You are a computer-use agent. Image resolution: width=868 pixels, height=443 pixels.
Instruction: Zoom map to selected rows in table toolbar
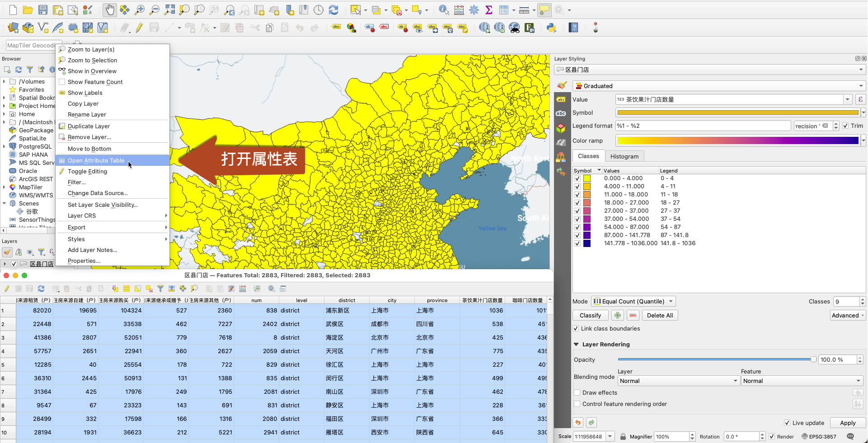(x=194, y=289)
